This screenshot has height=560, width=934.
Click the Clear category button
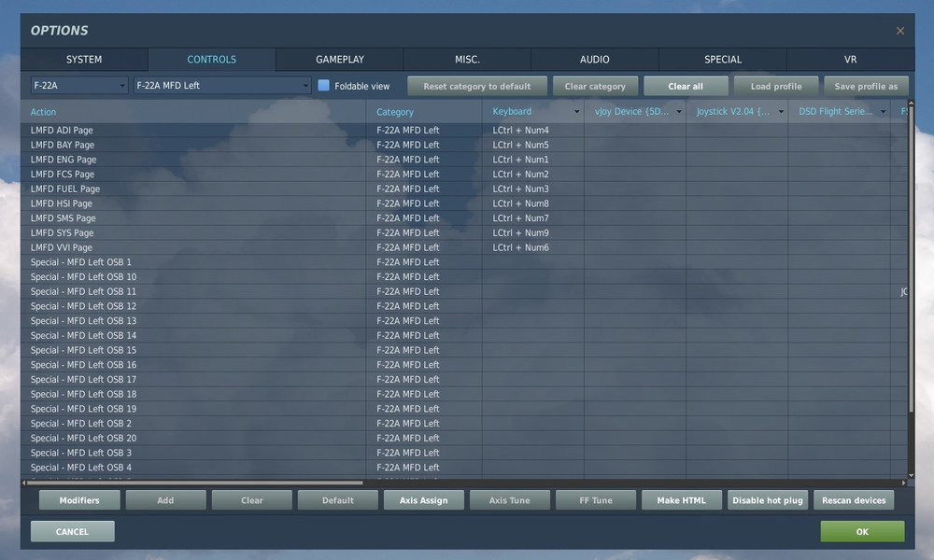pyautogui.click(x=595, y=86)
